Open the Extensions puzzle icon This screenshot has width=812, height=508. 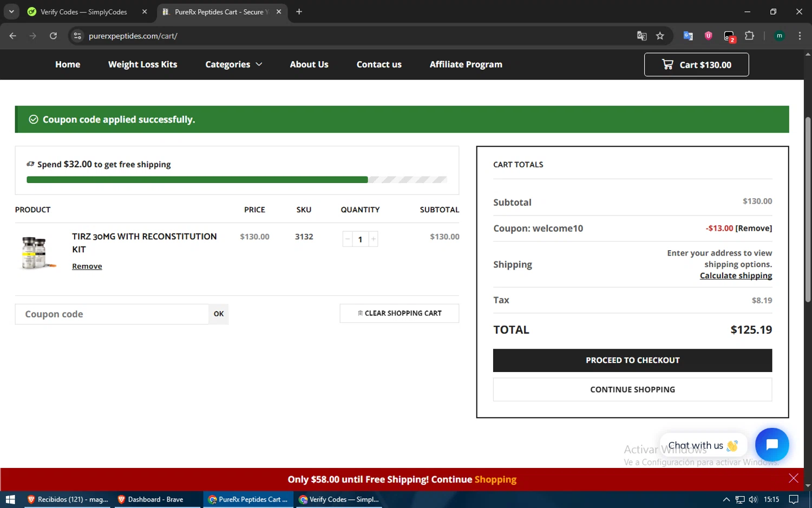[x=749, y=36]
